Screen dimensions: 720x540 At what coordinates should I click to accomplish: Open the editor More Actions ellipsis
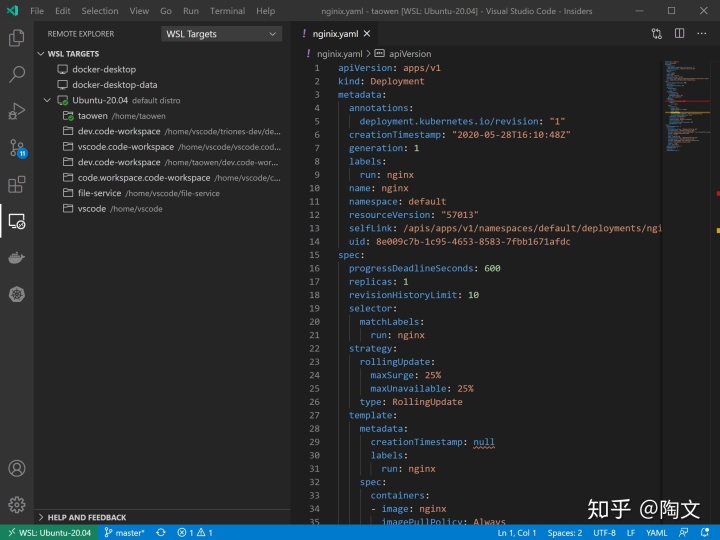point(702,34)
